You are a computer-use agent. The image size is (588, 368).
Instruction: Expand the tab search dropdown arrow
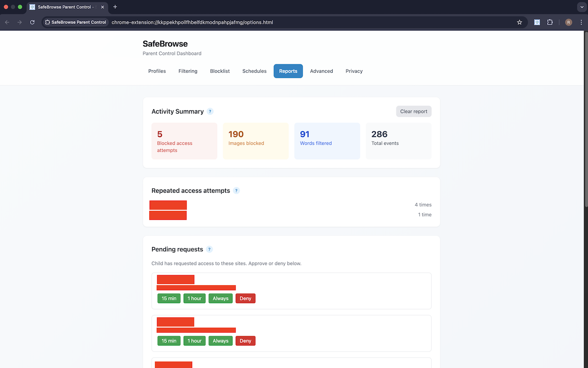[581, 7]
